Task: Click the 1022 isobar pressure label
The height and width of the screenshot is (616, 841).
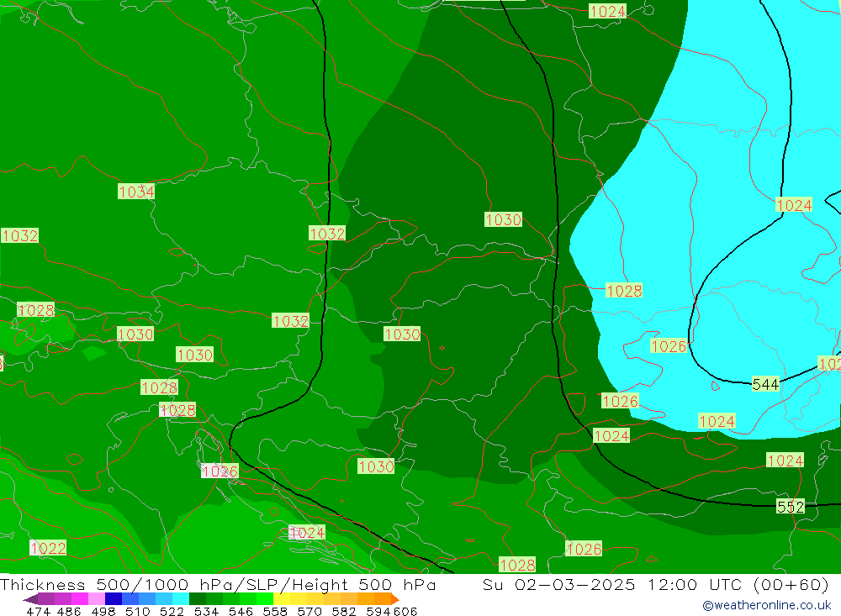Action: tap(48, 548)
